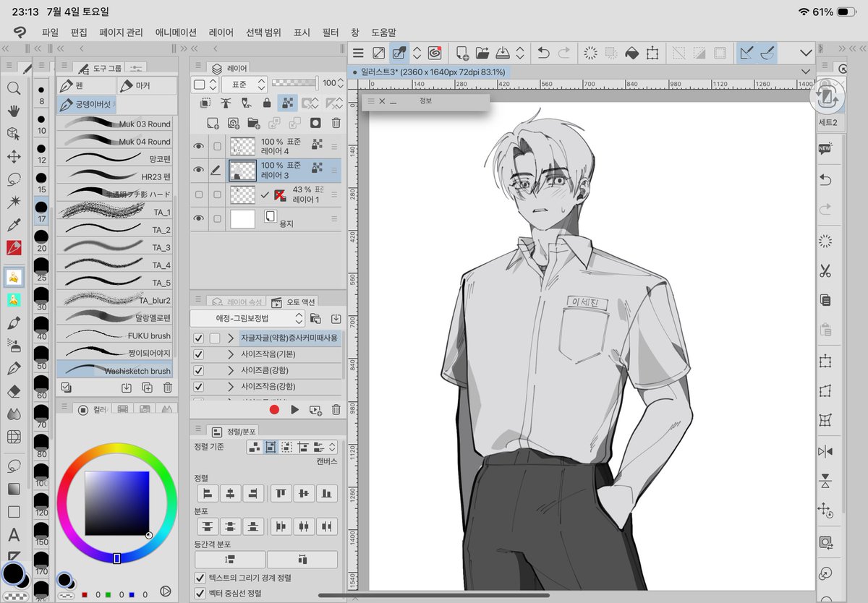Click the Set as reference layer lighthouse icon
868x603 pixels.
tap(225, 103)
